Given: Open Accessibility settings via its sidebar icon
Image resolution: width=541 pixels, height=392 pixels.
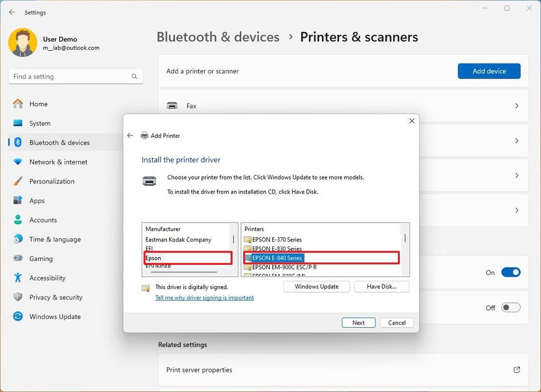Looking at the screenshot, I should (17, 278).
